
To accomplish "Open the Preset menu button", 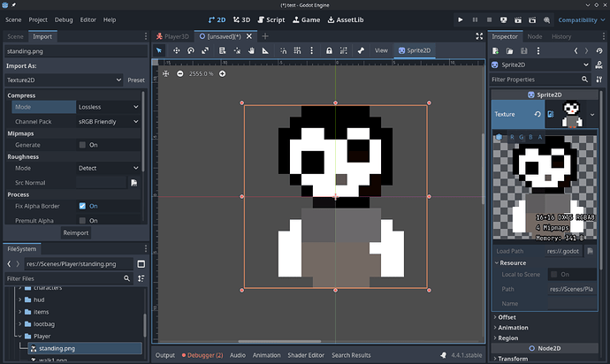I will pyautogui.click(x=136, y=80).
